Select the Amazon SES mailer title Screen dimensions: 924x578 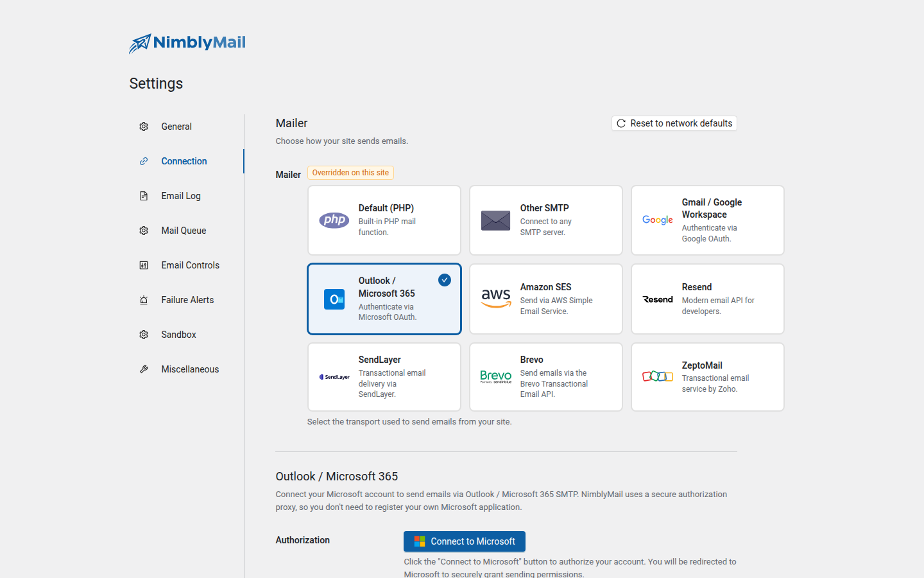[546, 287]
